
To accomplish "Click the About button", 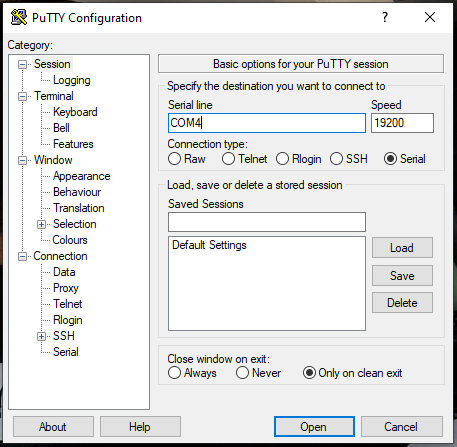I will [x=53, y=426].
